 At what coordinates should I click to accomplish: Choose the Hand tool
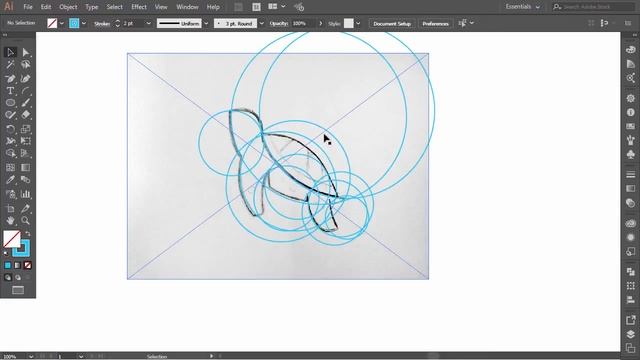click(10, 221)
